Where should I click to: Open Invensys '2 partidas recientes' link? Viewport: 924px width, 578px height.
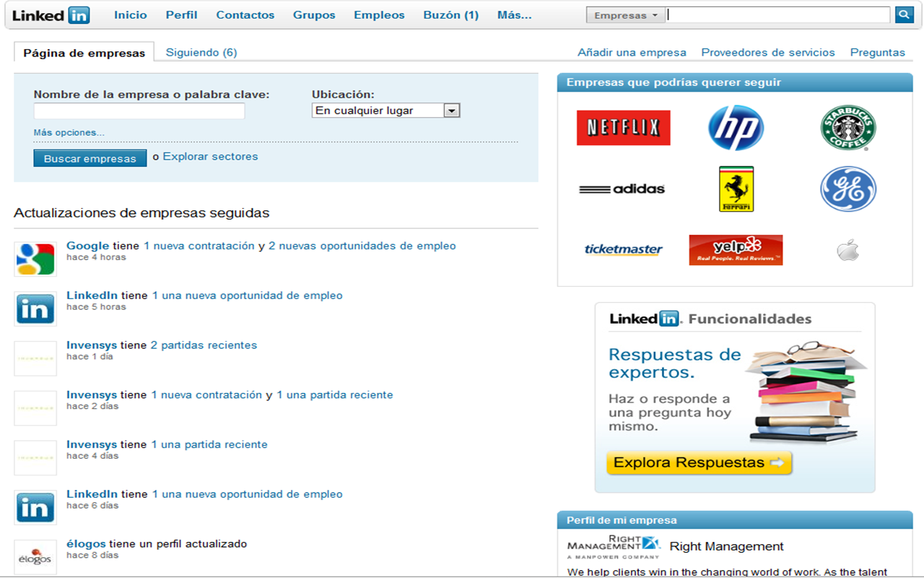(204, 345)
